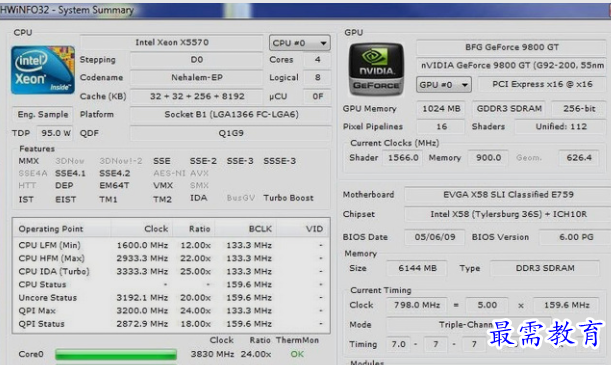Click the GDDR3 SDRAM memory type
This screenshot has width=611, height=365.
509,109
